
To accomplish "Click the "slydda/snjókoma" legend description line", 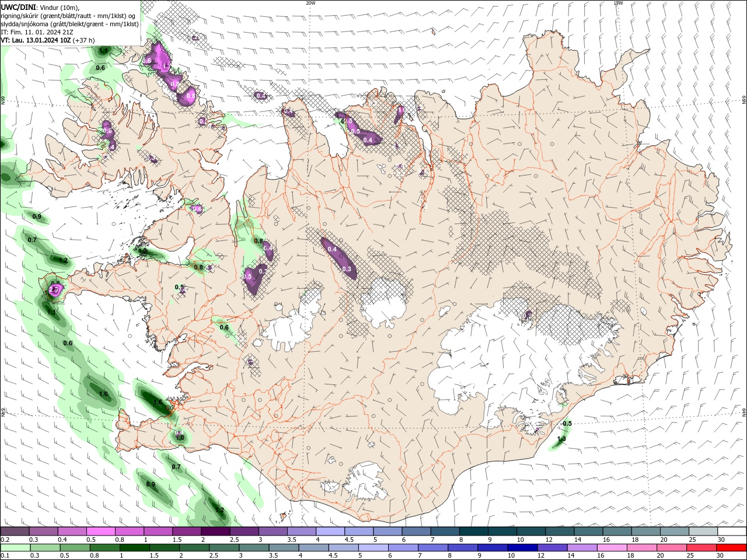I will tap(69, 23).
